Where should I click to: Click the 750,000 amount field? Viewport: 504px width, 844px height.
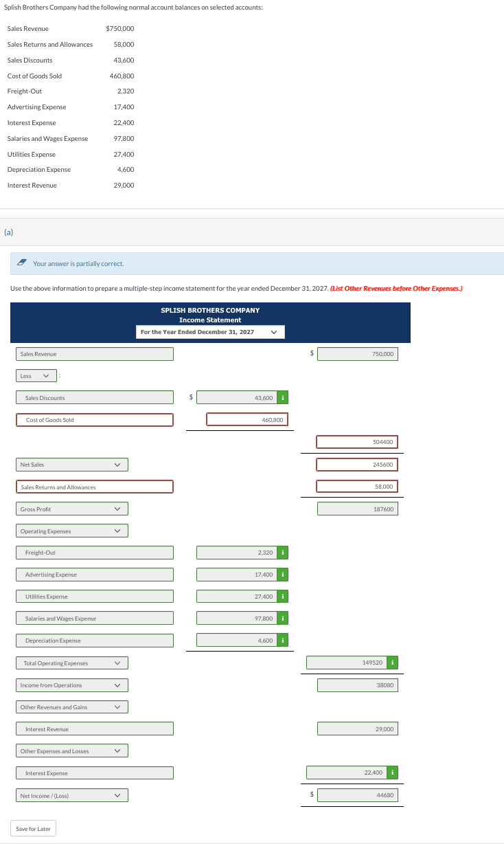357,354
